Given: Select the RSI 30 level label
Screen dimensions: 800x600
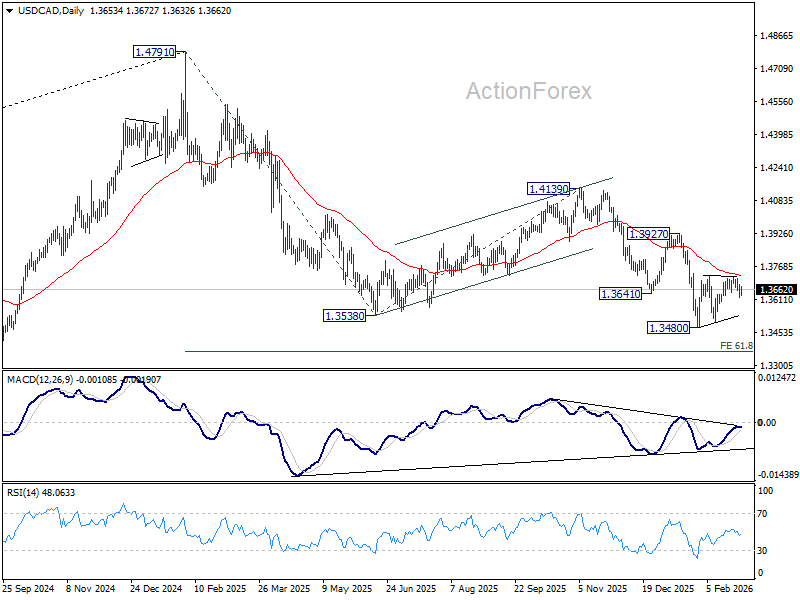Looking at the screenshot, I should [x=762, y=551].
